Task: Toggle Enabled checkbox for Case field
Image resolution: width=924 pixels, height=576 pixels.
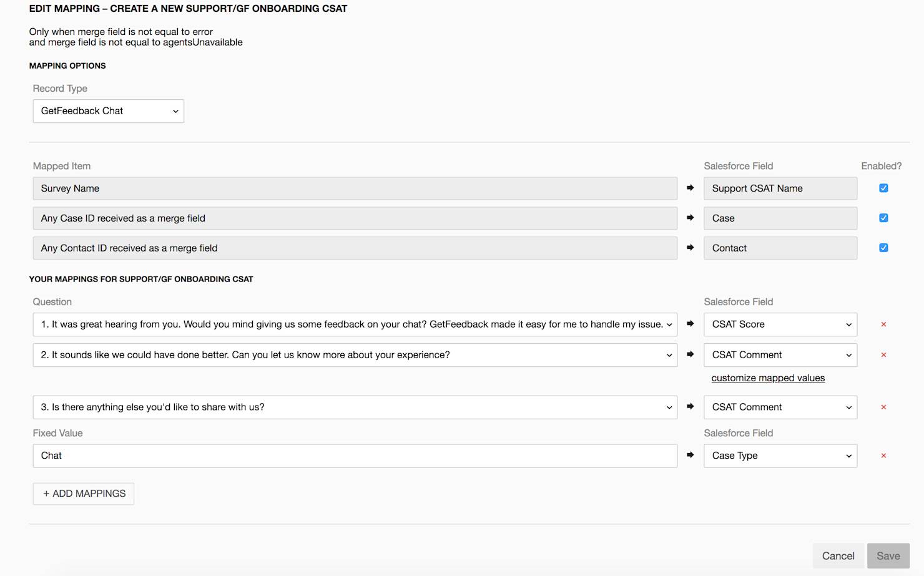Action: tap(883, 218)
